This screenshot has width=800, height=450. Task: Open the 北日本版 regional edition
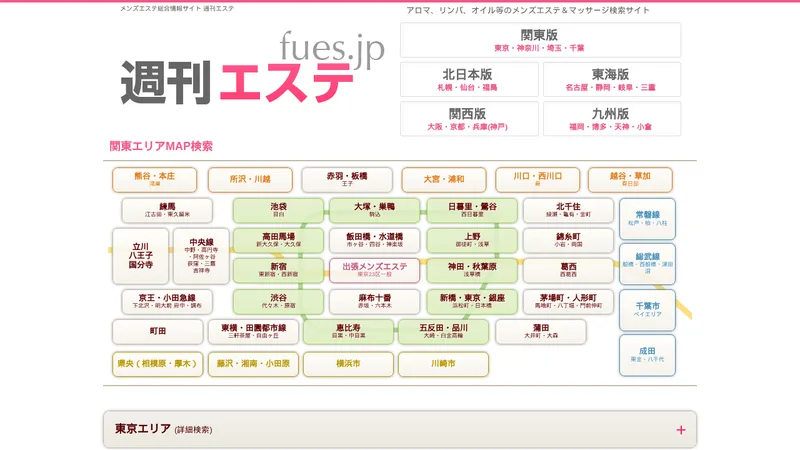pyautogui.click(x=469, y=80)
